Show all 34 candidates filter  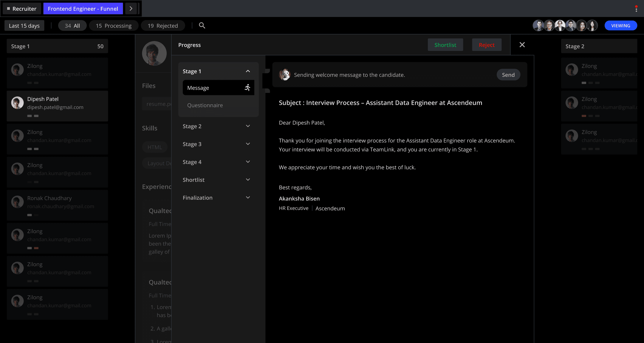pyautogui.click(x=72, y=26)
